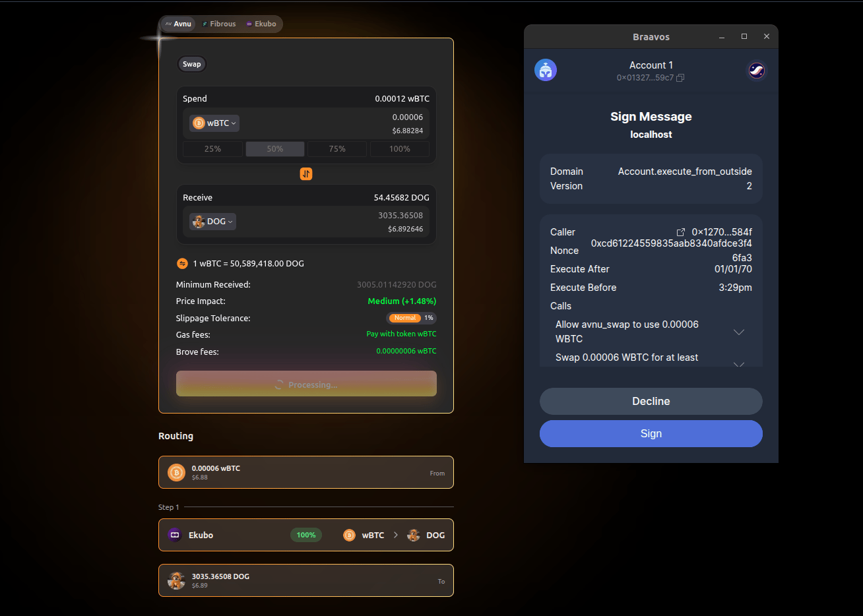Select 100% spend amount
This screenshot has height=616, width=863.
point(400,149)
